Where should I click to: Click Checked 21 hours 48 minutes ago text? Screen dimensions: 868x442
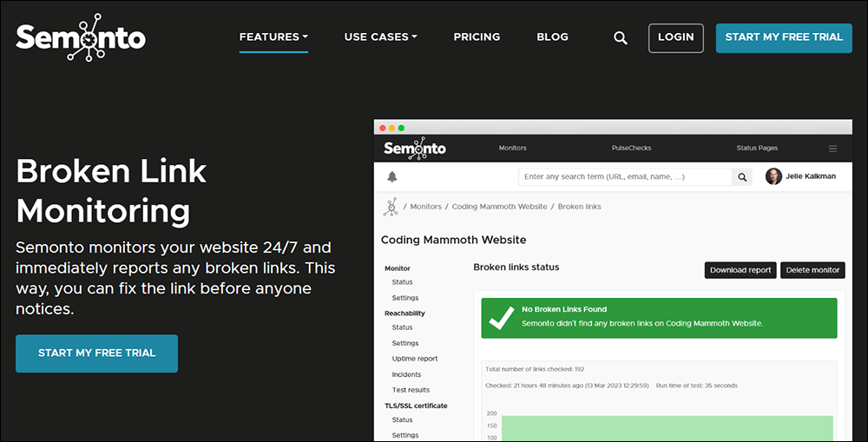[567, 386]
